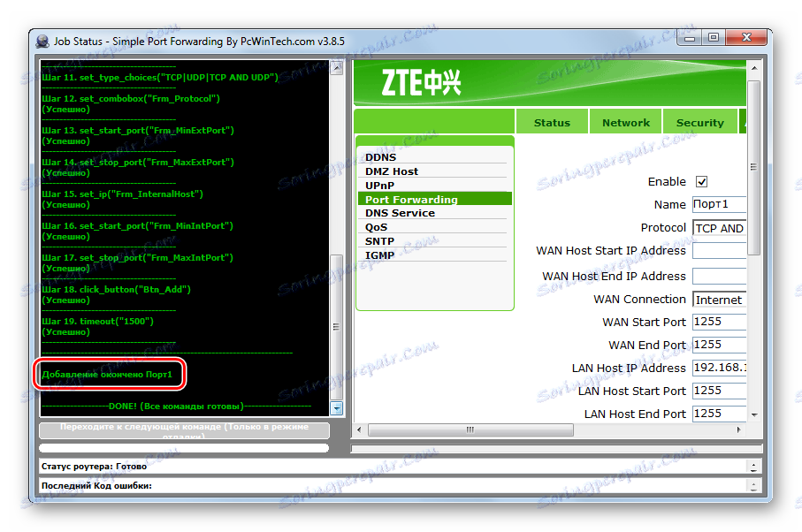Click log line 'Шаг 12. set_combobox("Frm_Protocol")'

131,98
